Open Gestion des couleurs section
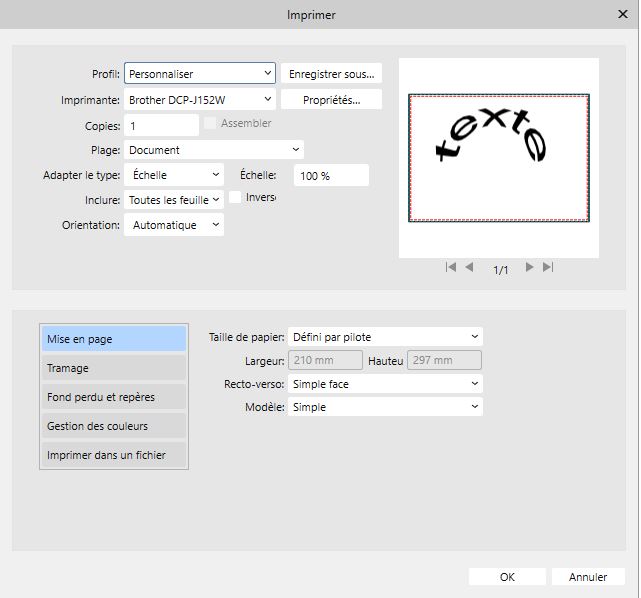Image resolution: width=641 pixels, height=598 pixels. (114, 426)
